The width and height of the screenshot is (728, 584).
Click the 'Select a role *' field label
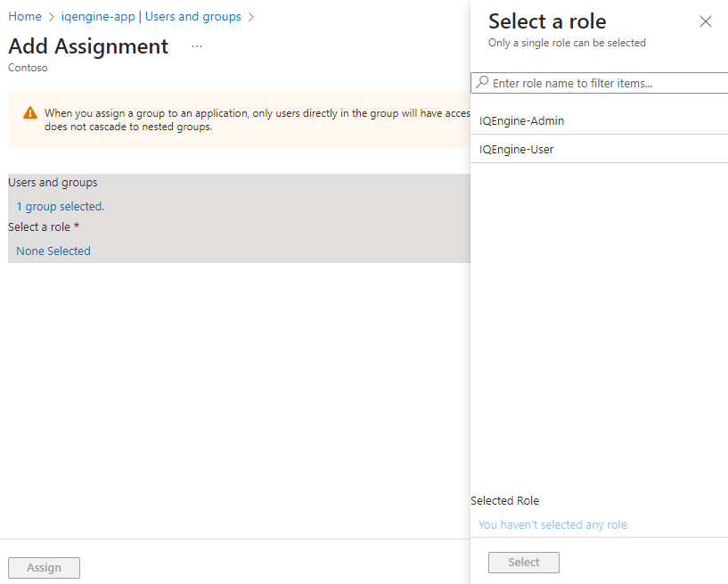tap(44, 227)
